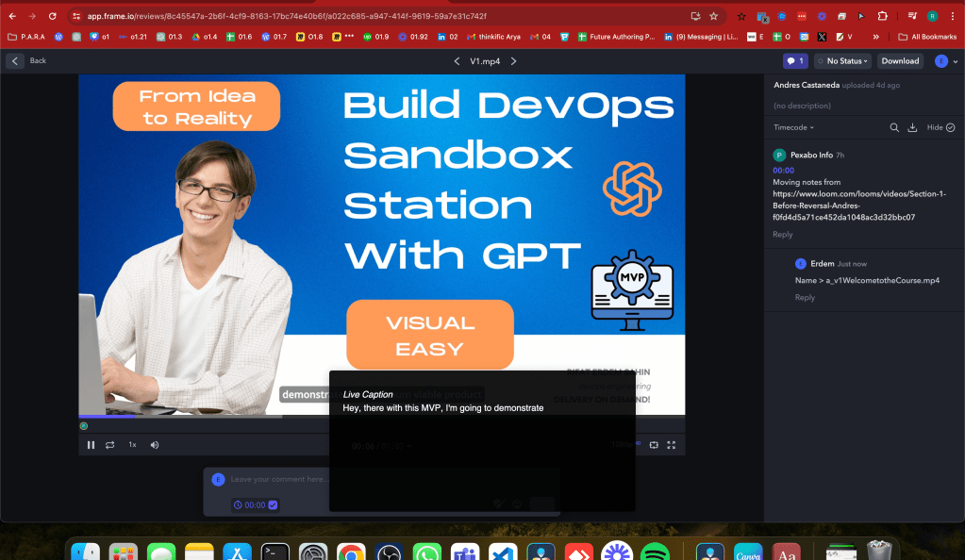Viewport: 965px width, 560px height.
Task: Export comments with download icon in comments panel
Action: (x=912, y=127)
